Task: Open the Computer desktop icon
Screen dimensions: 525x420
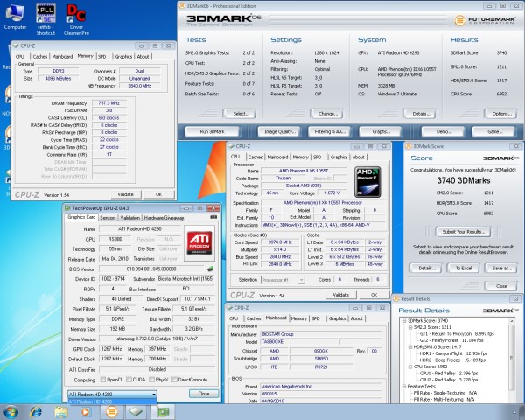Action: (x=15, y=17)
